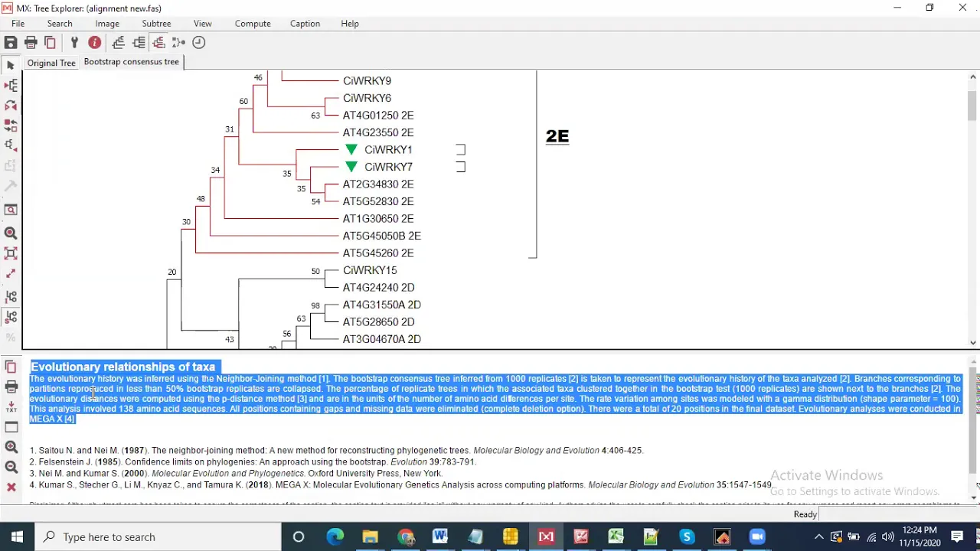The image size is (980, 551).
Task: Click the Kumar S., Stecher G. MEGA X reference
Action: (400, 485)
